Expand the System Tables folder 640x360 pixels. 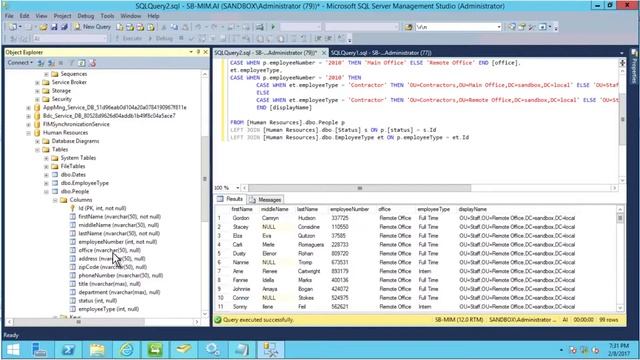tap(46, 158)
